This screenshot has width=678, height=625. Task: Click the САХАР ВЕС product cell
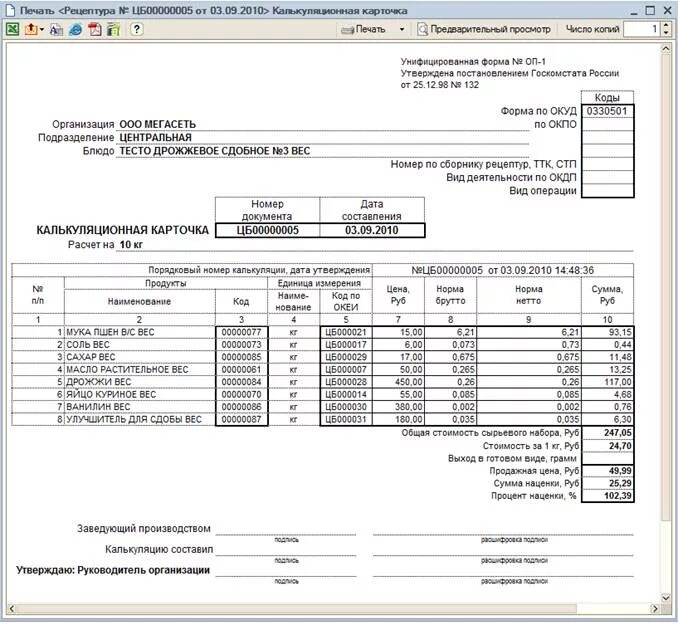coord(140,357)
